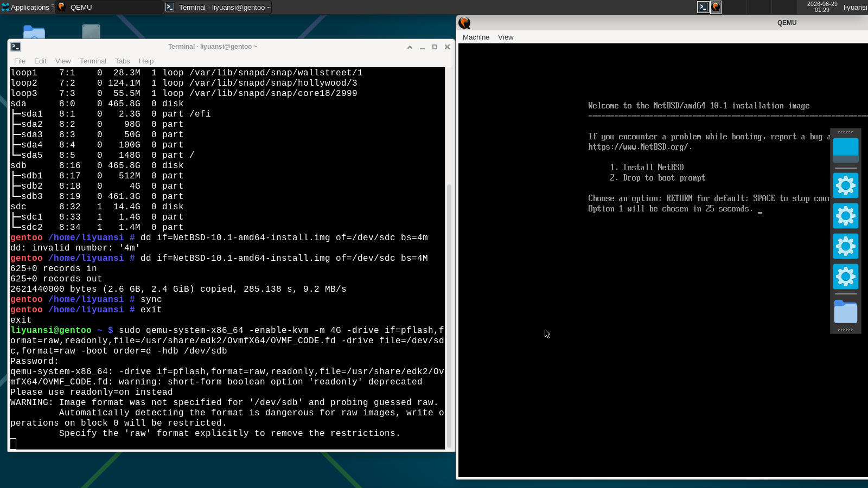Click 'Please use readonly=on instead' line
The image size is (868, 488).
92,392
